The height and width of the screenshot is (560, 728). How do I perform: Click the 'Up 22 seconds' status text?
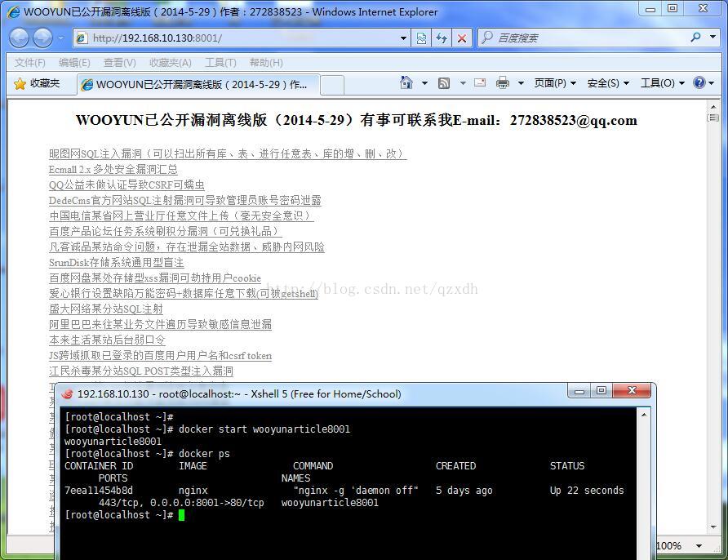click(587, 491)
